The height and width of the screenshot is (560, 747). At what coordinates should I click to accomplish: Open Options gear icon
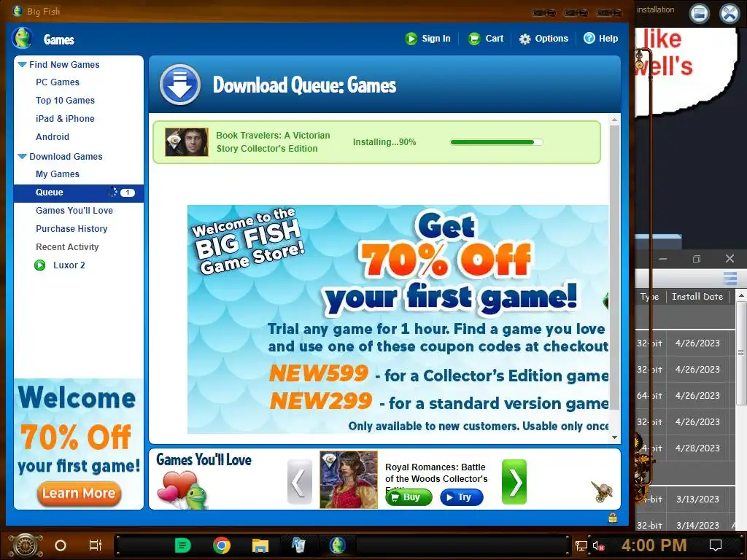(x=525, y=39)
